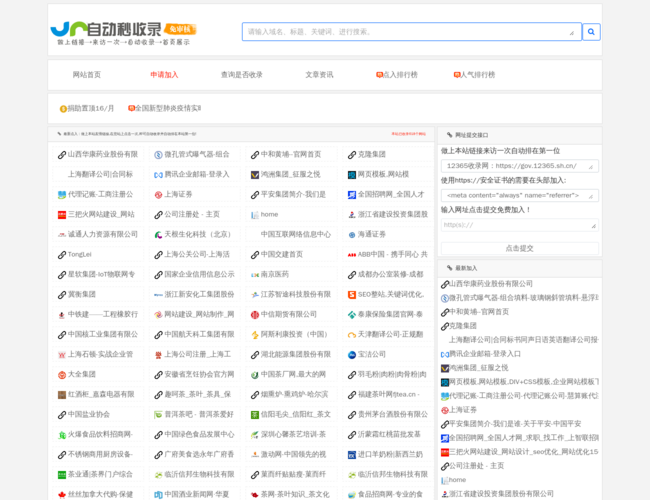Open the 网站首页 menu item

point(87,75)
